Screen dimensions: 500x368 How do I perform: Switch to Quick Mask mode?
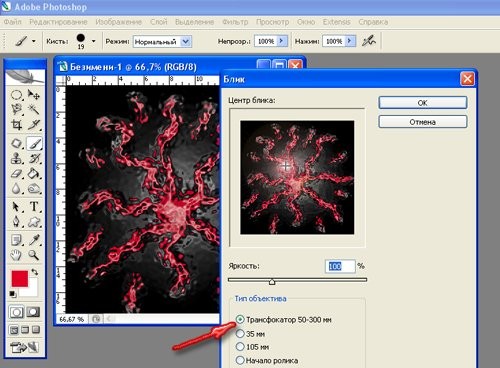point(33,312)
